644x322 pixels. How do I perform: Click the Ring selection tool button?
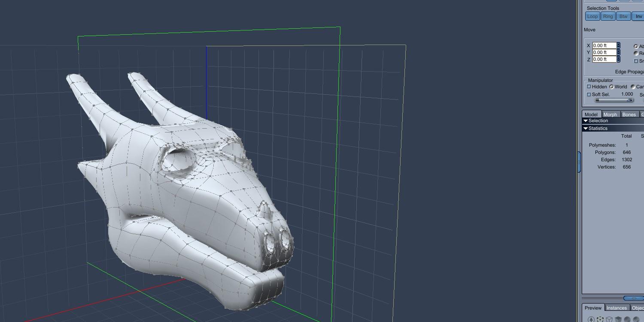click(608, 16)
